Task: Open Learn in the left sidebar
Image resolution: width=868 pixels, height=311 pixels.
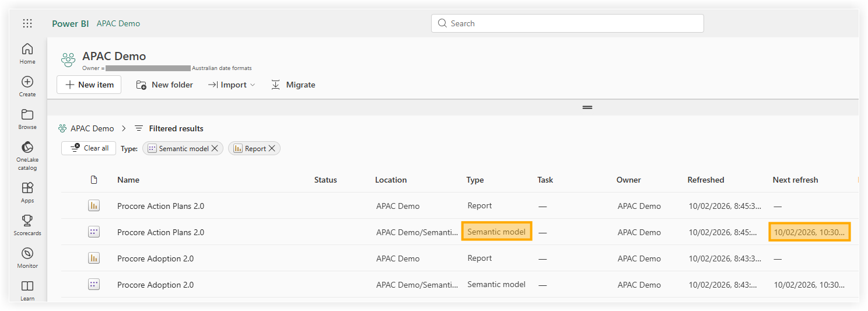Action: (x=27, y=289)
